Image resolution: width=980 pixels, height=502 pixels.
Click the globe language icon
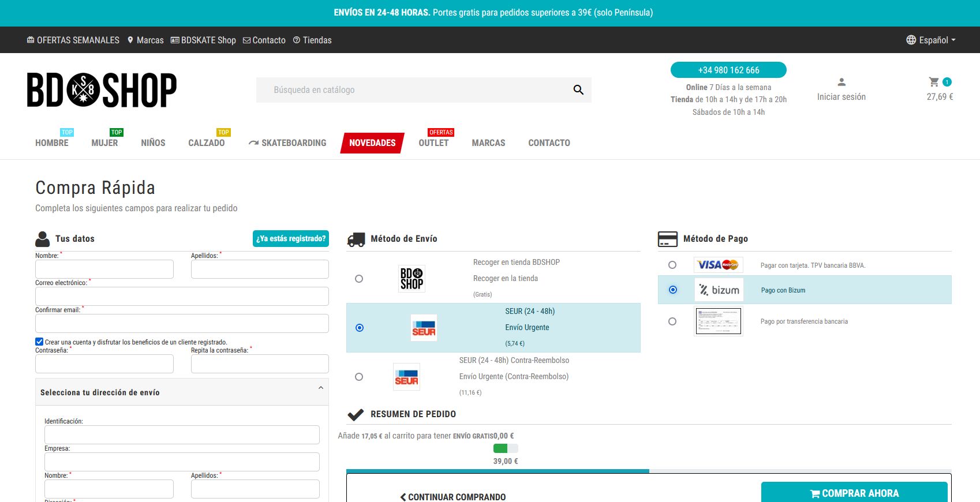tap(911, 40)
